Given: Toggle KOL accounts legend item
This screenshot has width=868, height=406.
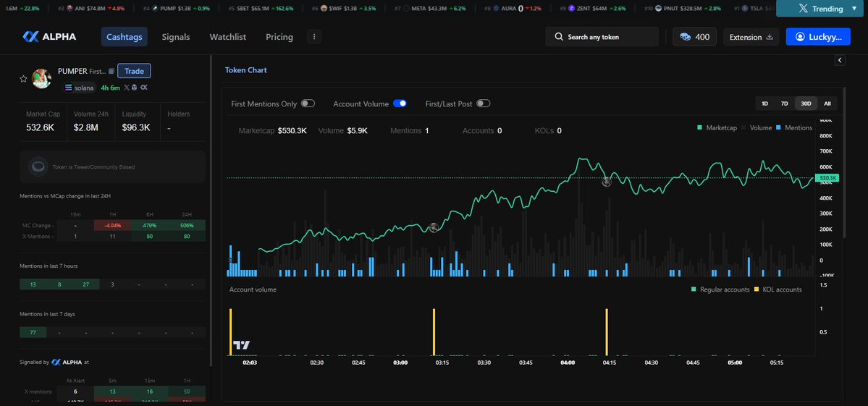Looking at the screenshot, I should (x=778, y=289).
